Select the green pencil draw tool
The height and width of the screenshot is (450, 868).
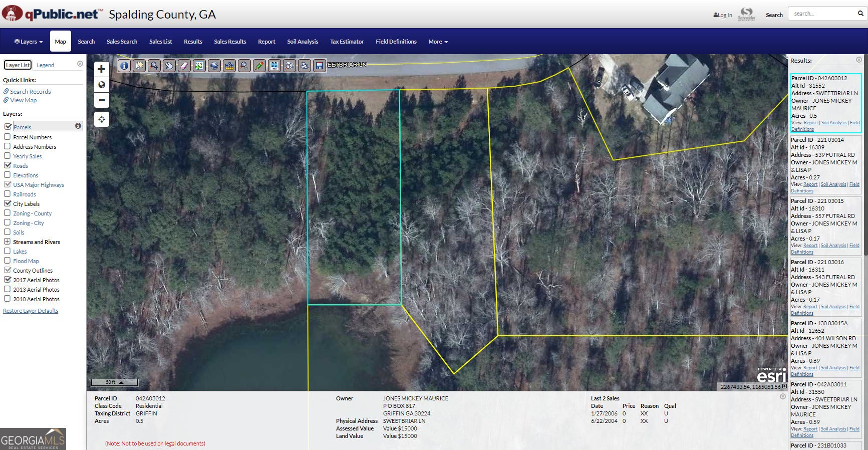(x=259, y=66)
